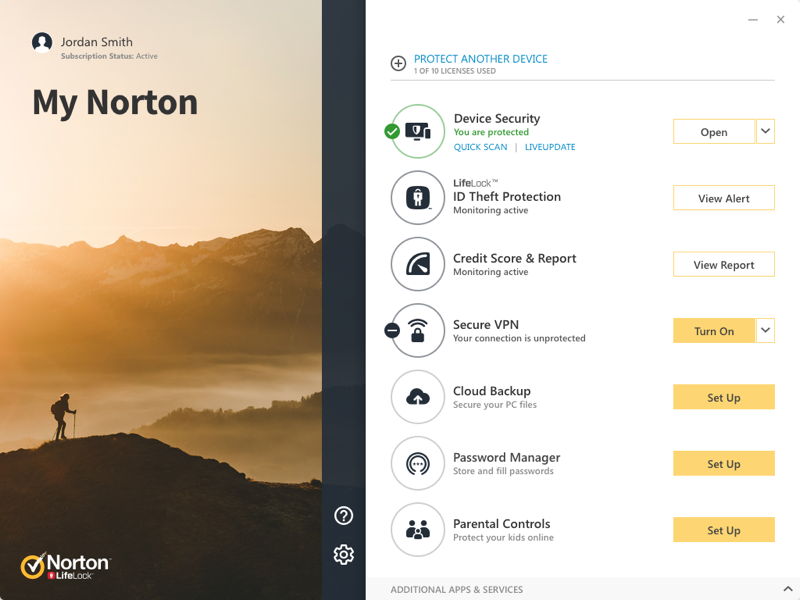Set Up Password Manager

pyautogui.click(x=724, y=463)
